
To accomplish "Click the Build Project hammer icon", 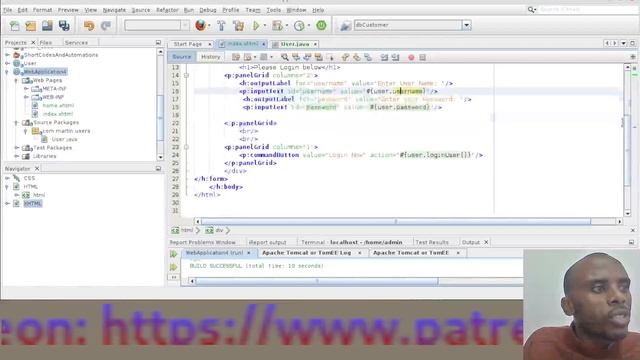I will pyautogui.click(x=222, y=26).
